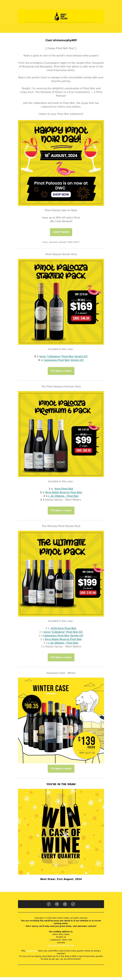122x980 pixels.
Task: Open the Kono Pinot Noir link
Action: tap(64, 488)
